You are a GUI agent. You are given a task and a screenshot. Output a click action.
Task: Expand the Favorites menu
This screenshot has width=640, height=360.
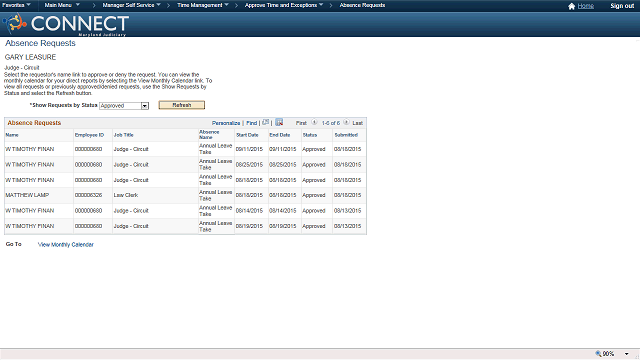16,5
